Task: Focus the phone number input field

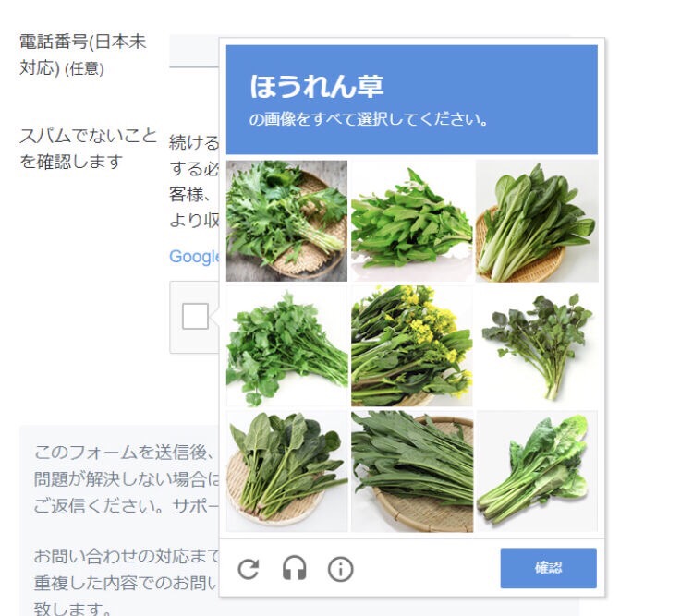Action: tap(194, 51)
